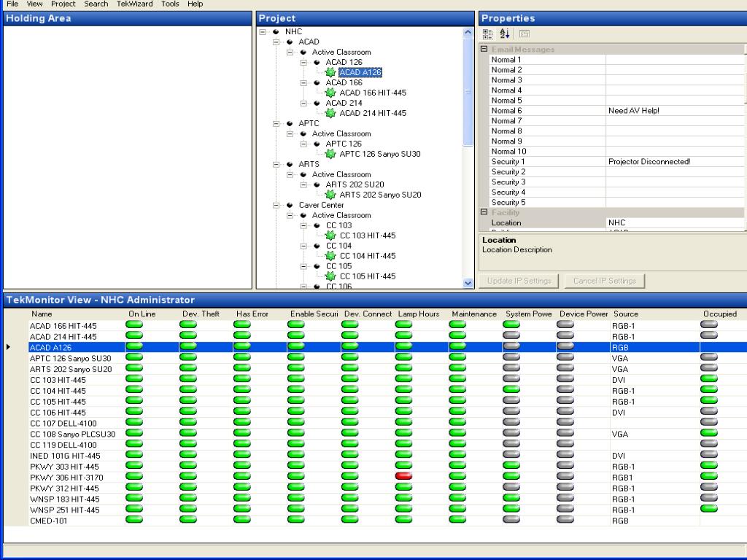747x560 pixels.
Task: Click the Enable Security indicator for CC 119 DELL-4100
Action: (296, 443)
